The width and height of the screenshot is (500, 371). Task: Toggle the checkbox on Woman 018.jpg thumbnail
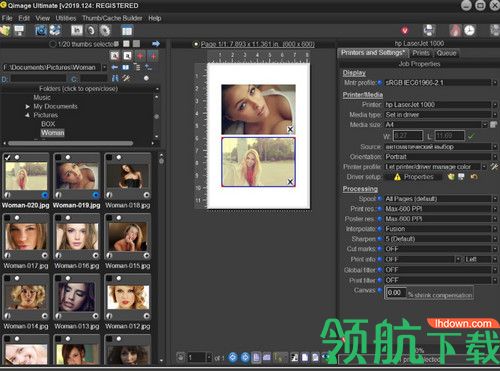[x=109, y=157]
